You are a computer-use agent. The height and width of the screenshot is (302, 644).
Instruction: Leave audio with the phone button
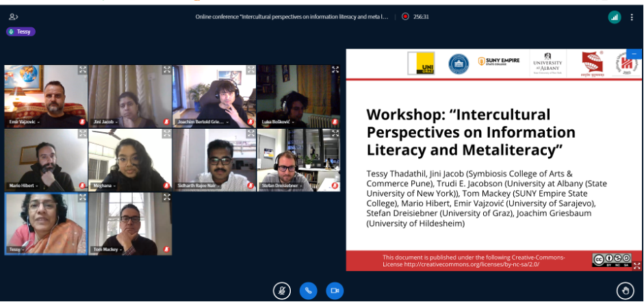pos(308,290)
